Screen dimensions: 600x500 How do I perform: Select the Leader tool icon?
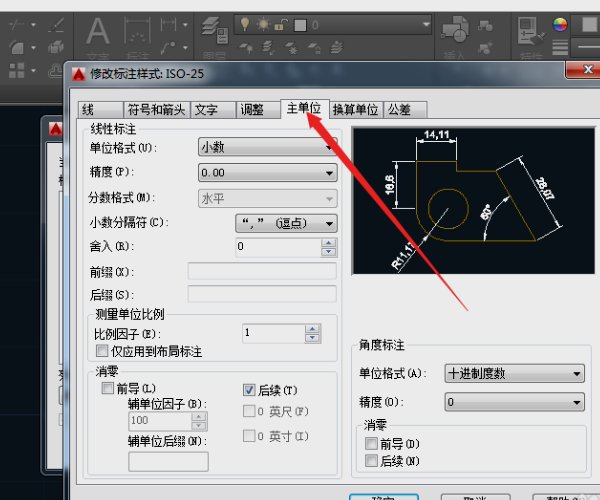(x=168, y=47)
